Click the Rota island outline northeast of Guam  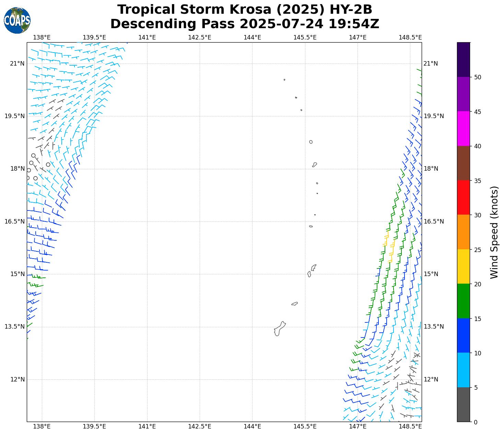point(294,304)
